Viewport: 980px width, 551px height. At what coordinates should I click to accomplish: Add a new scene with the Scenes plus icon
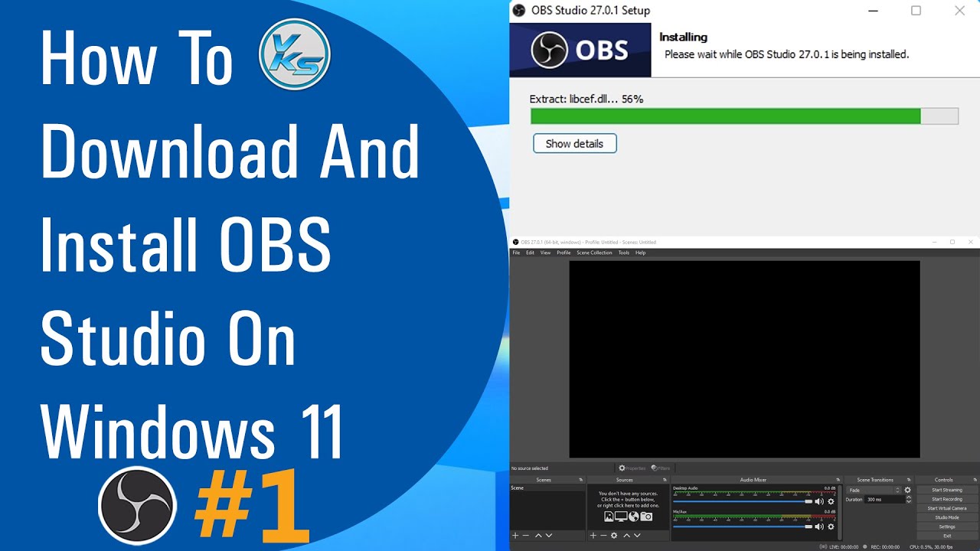click(515, 536)
